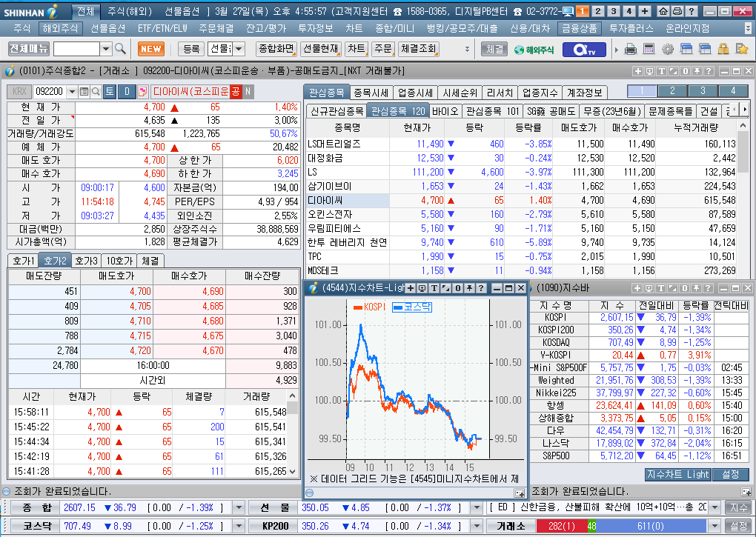Expand the toolbar overflow chevron after 체결조회

[x=467, y=49]
